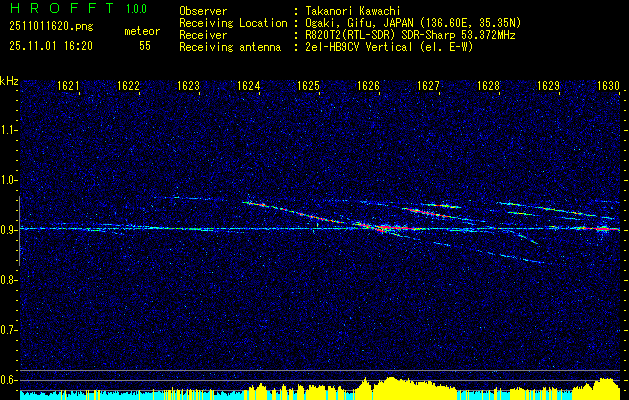The image size is (629, 400).
Task: Click the 0.9 kHz axis label
Action: pos(8,230)
